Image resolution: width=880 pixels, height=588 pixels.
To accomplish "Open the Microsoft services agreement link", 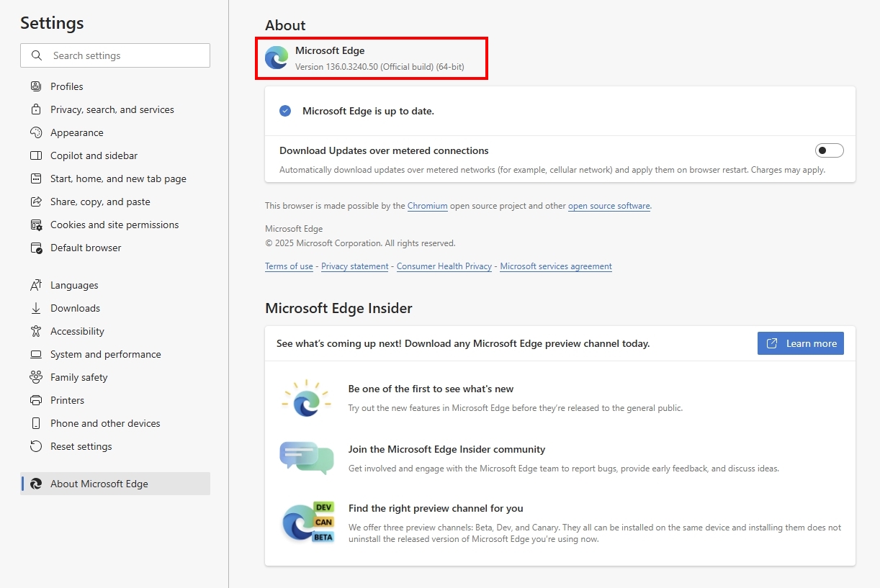I will coord(556,266).
